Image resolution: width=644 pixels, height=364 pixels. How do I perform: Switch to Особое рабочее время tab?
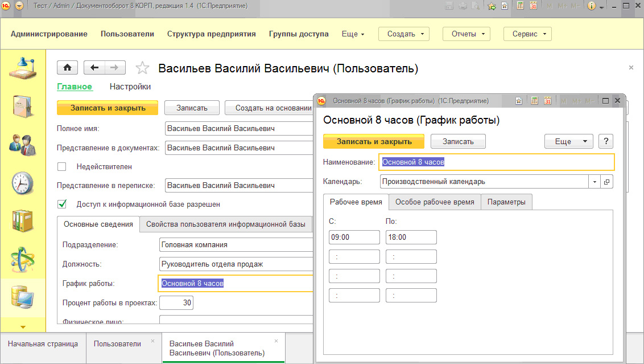coord(435,202)
